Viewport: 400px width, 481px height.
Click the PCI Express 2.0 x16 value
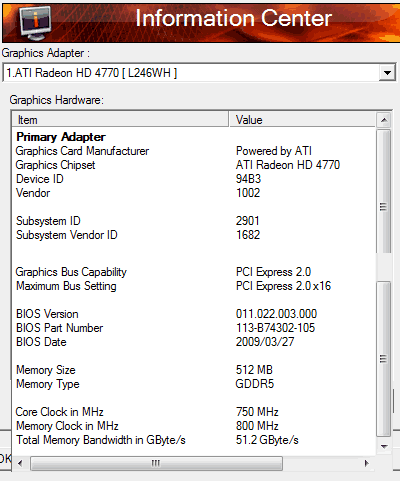(x=283, y=286)
